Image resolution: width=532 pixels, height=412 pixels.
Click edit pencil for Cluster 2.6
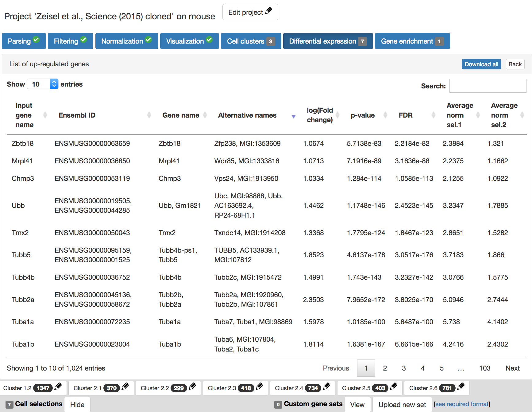click(461, 387)
